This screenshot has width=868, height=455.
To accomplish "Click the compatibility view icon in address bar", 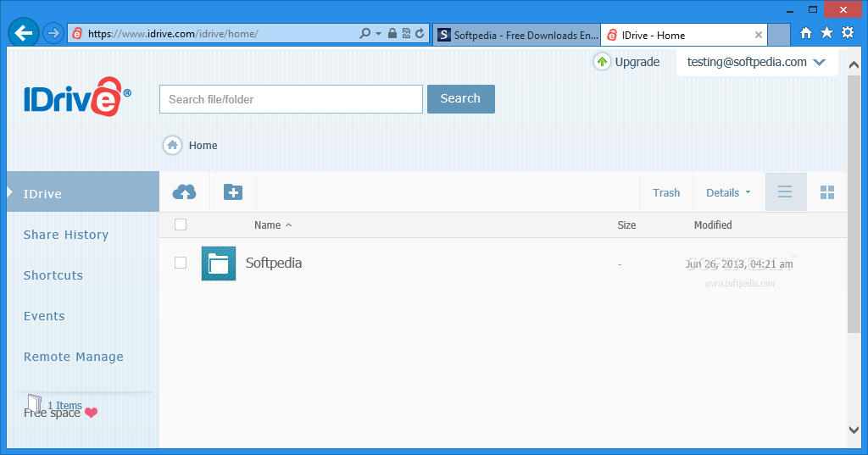I will [406, 34].
